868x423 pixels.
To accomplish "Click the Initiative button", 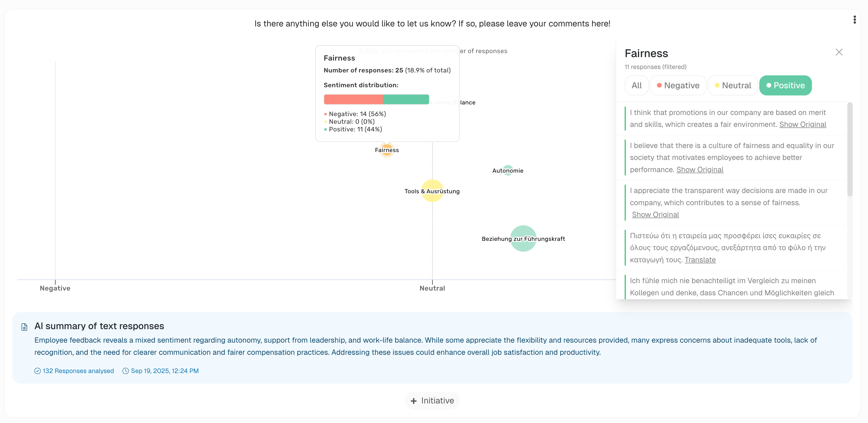I will click(432, 401).
